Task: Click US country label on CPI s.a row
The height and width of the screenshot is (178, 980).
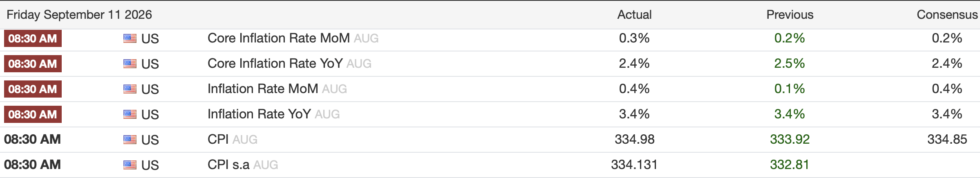Action: tap(150, 165)
